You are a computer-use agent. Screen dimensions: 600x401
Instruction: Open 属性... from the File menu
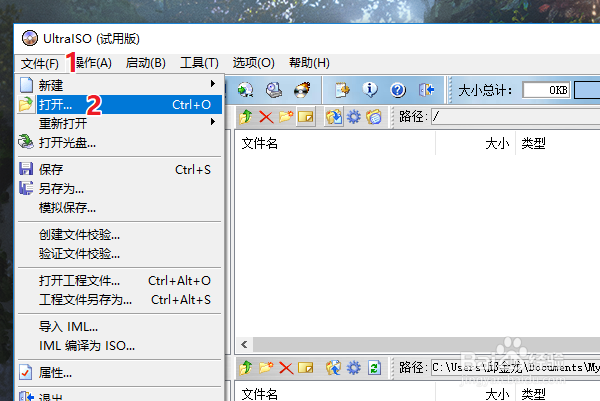click(x=119, y=372)
